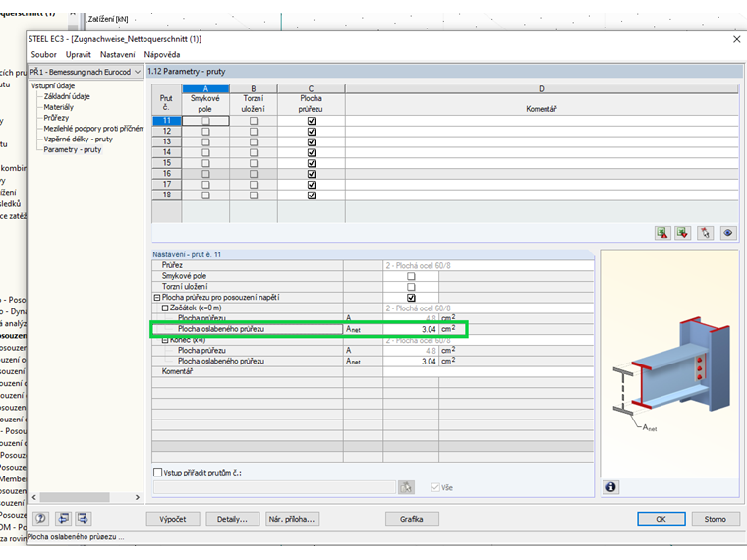Enable Torzní uložení in member 11 settings
This screenshot has height=560, width=747.
click(x=411, y=287)
